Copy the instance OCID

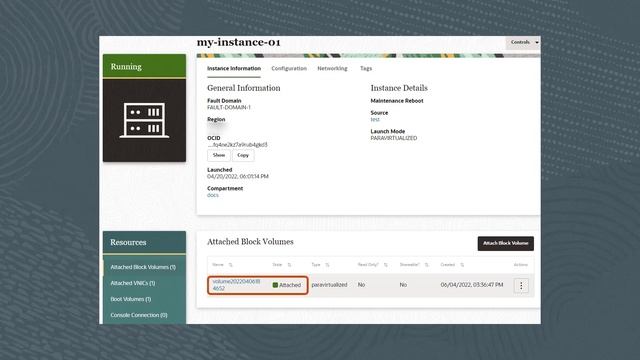tap(243, 156)
